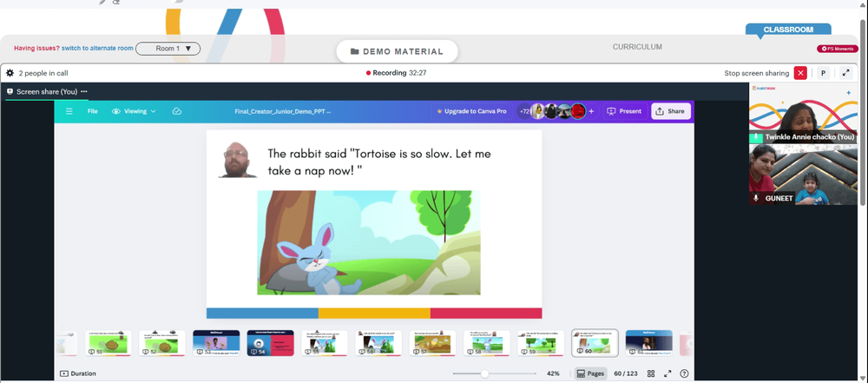This screenshot has height=383, width=868.
Task: Expand the call to full screen
Action: point(845,73)
